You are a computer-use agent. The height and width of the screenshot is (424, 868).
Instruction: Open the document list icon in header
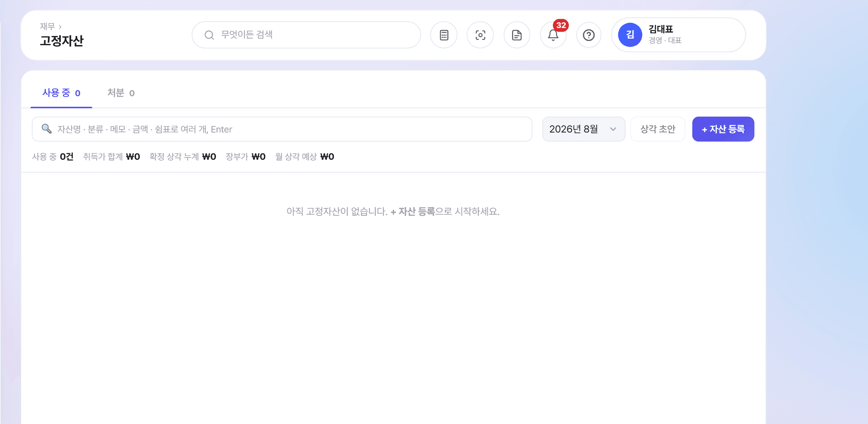(444, 35)
